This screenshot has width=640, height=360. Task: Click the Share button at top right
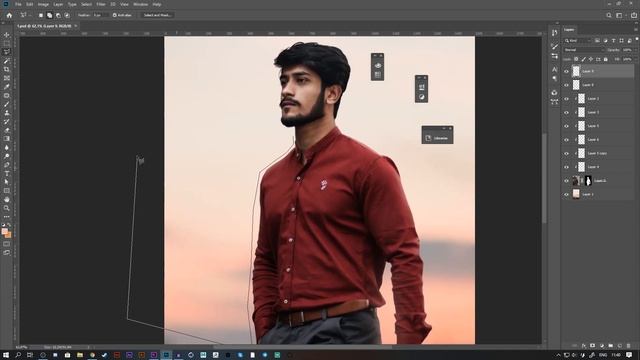(x=633, y=15)
